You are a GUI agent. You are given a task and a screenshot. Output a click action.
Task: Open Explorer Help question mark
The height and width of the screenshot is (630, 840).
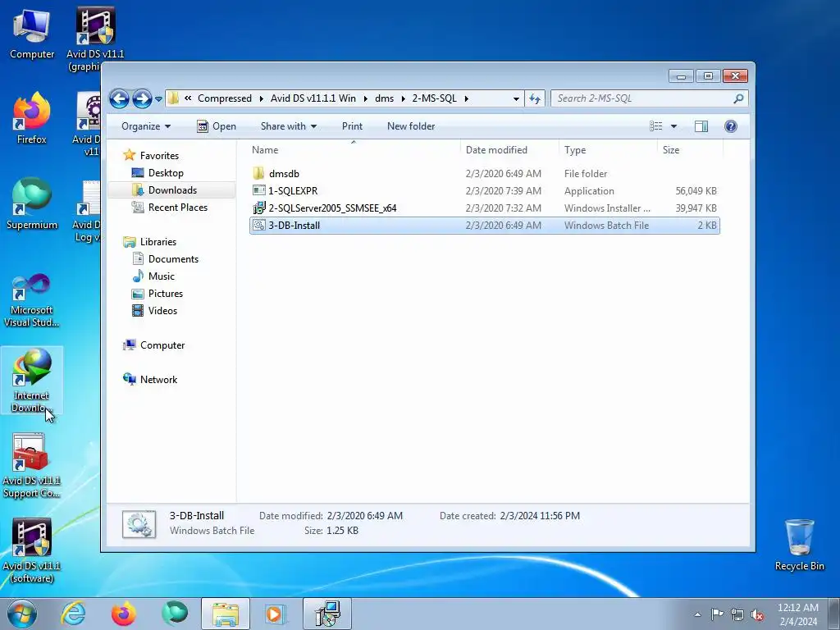coord(731,126)
